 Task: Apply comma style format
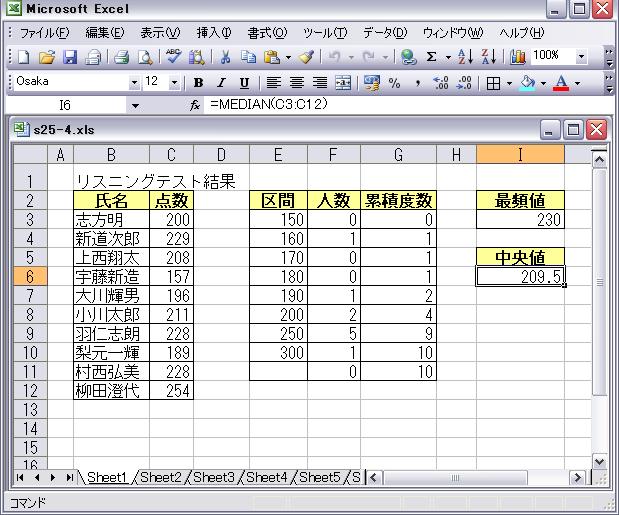(418, 84)
